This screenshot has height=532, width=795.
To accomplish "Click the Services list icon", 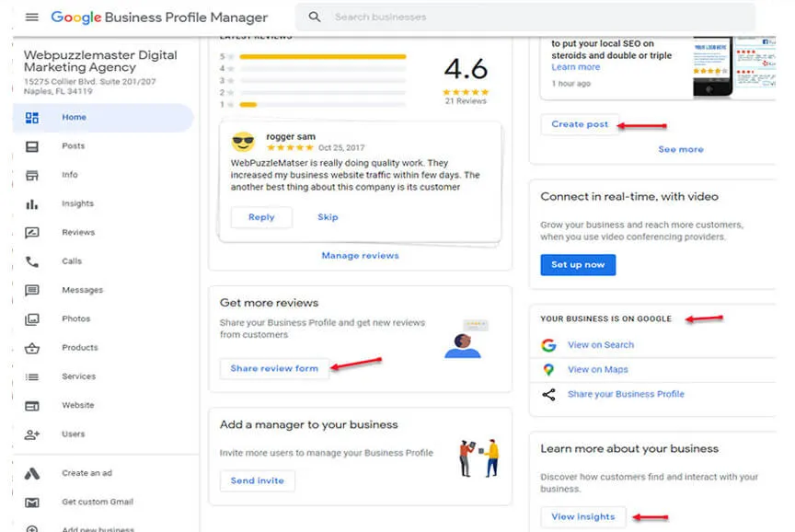I will (x=32, y=376).
